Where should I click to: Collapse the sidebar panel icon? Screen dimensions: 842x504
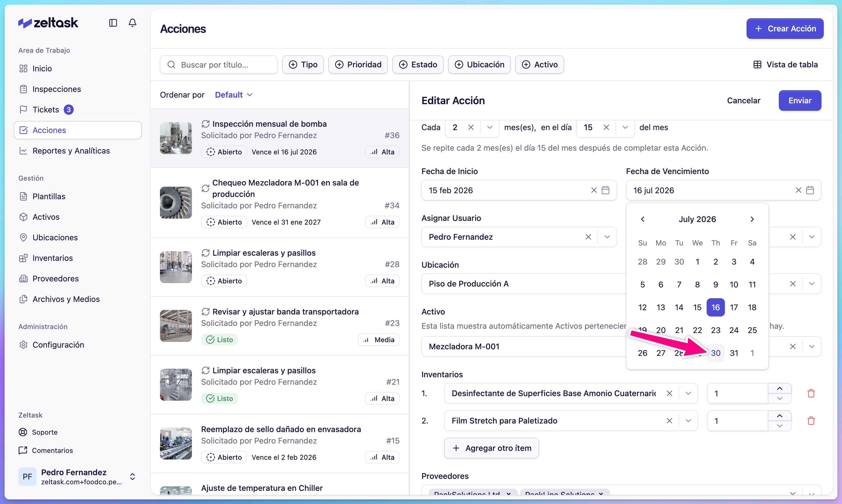click(x=113, y=23)
